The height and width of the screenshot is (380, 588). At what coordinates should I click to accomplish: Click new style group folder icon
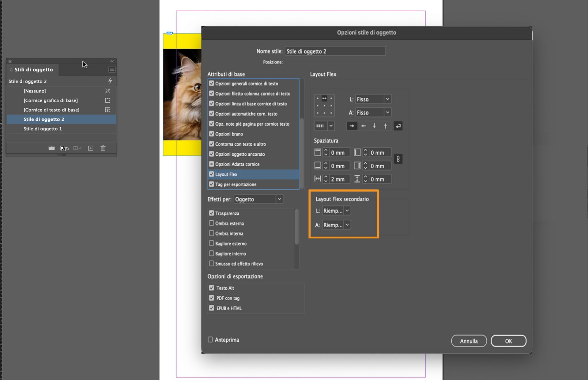click(51, 148)
